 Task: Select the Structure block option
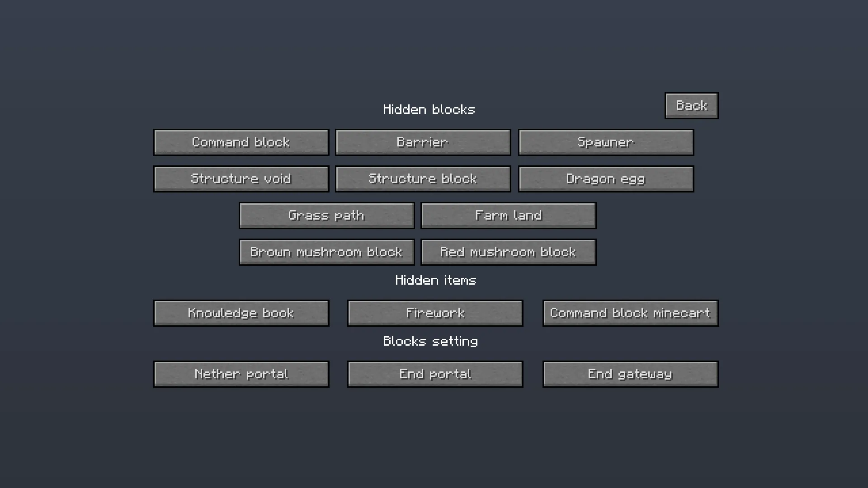[422, 178]
